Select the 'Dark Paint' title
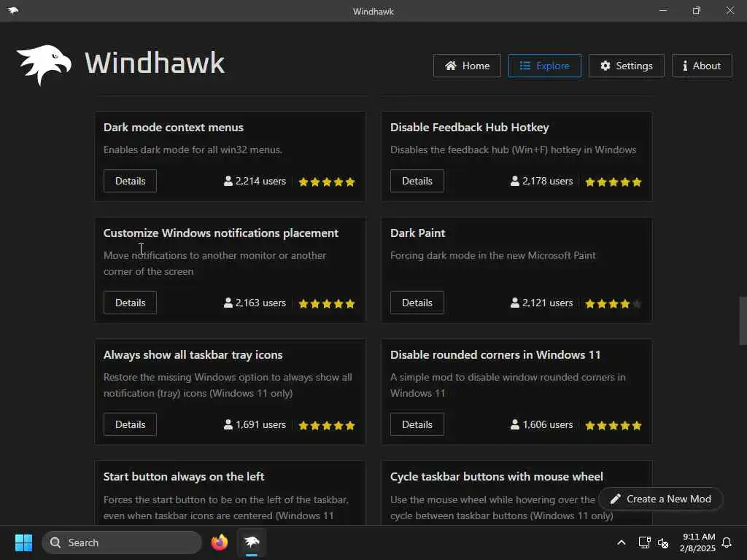 coord(418,233)
